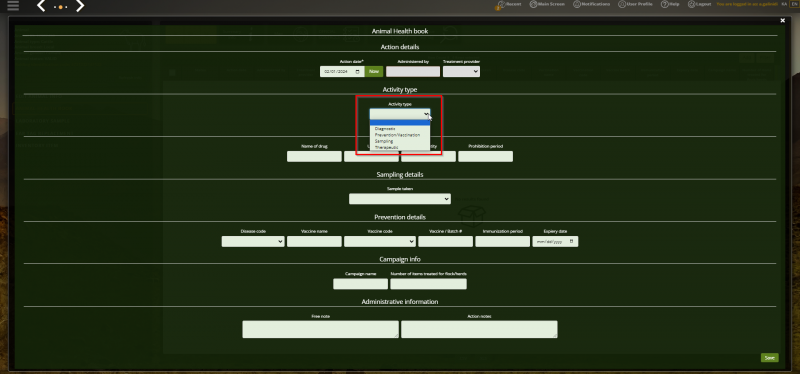800x374 pixels.
Task: Open calendar picker in Action date field
Action: click(358, 71)
